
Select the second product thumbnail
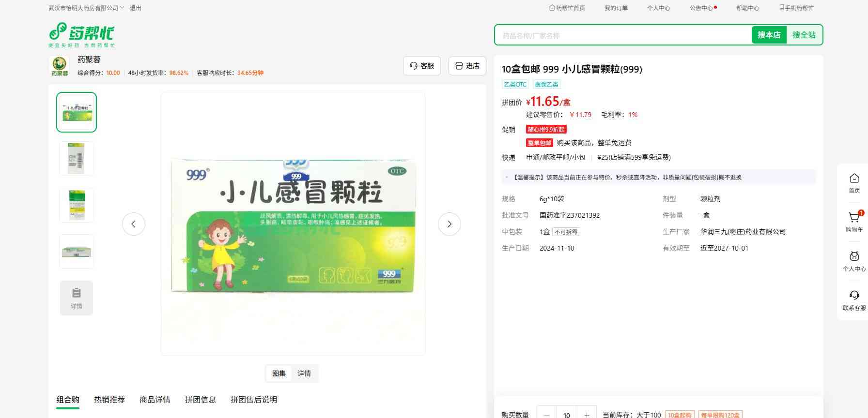(77, 159)
